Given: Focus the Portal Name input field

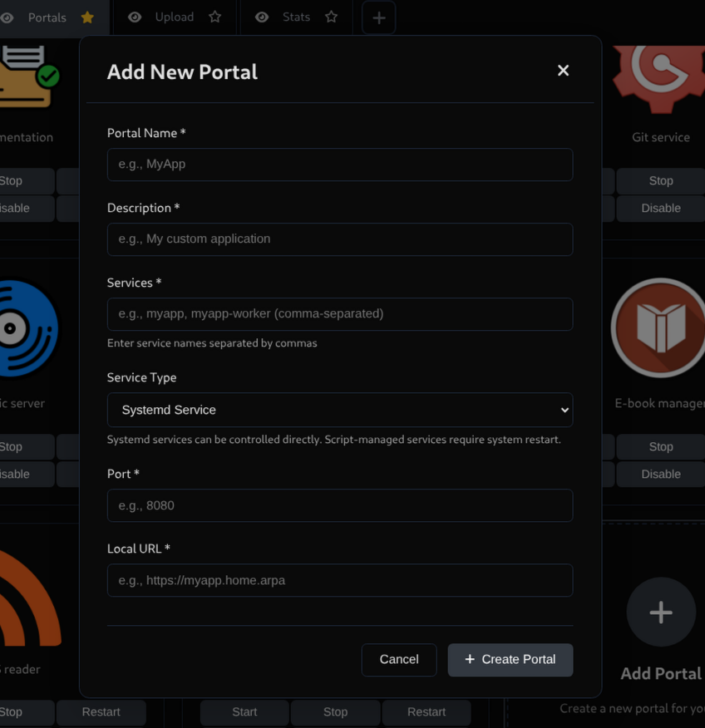Looking at the screenshot, I should click(x=340, y=165).
